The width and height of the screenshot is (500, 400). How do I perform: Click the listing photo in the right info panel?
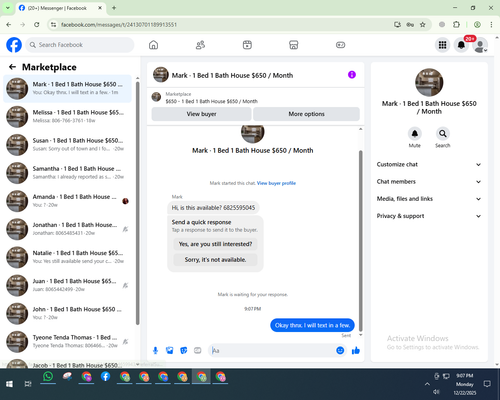pos(429,82)
